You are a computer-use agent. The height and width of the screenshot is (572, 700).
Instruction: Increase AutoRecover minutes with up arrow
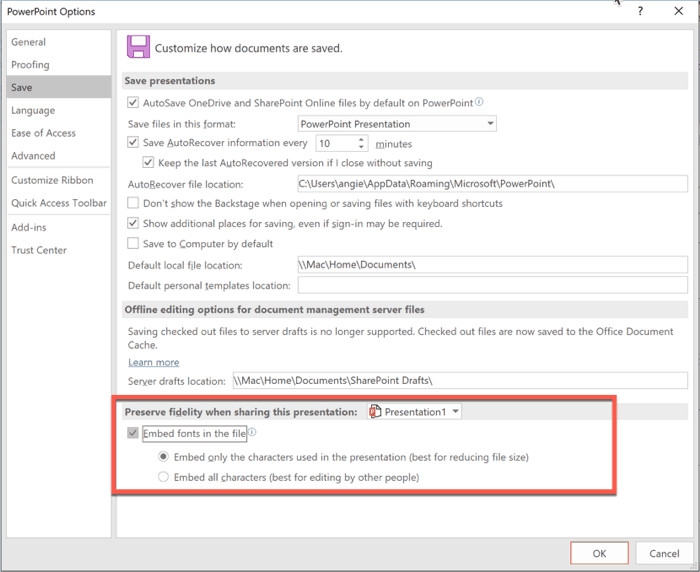[361, 140]
